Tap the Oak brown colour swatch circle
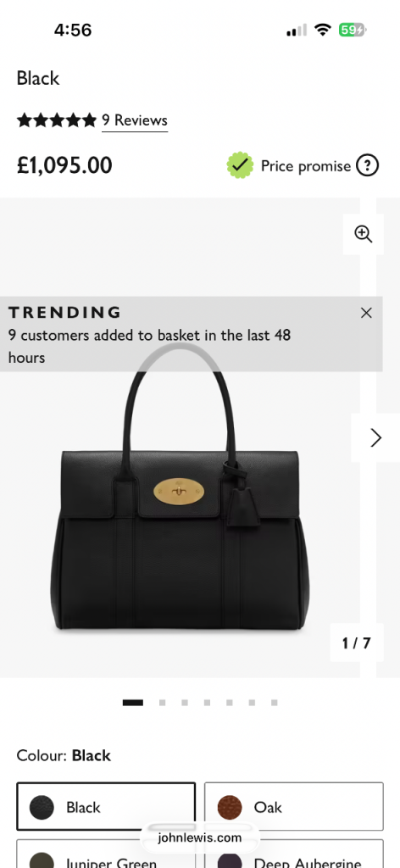The width and height of the screenshot is (400, 868). tap(230, 807)
